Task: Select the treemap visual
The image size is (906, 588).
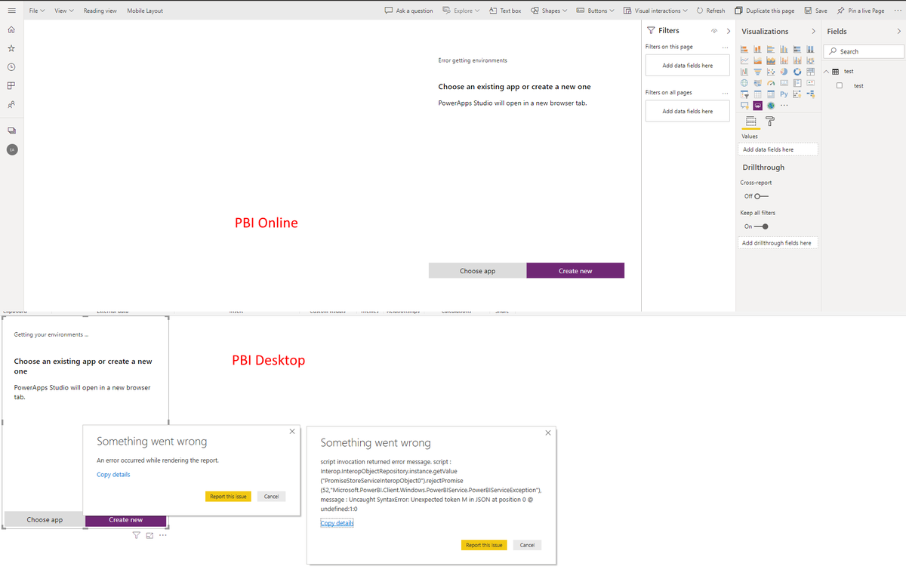Action: [810, 72]
